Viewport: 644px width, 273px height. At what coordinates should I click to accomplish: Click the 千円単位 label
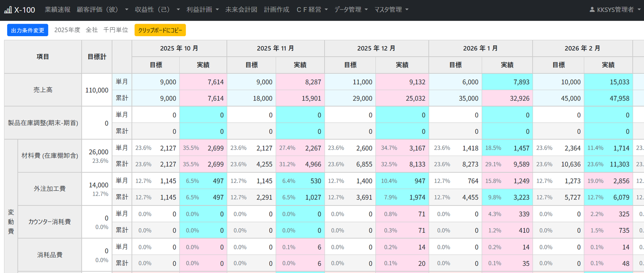click(x=116, y=30)
